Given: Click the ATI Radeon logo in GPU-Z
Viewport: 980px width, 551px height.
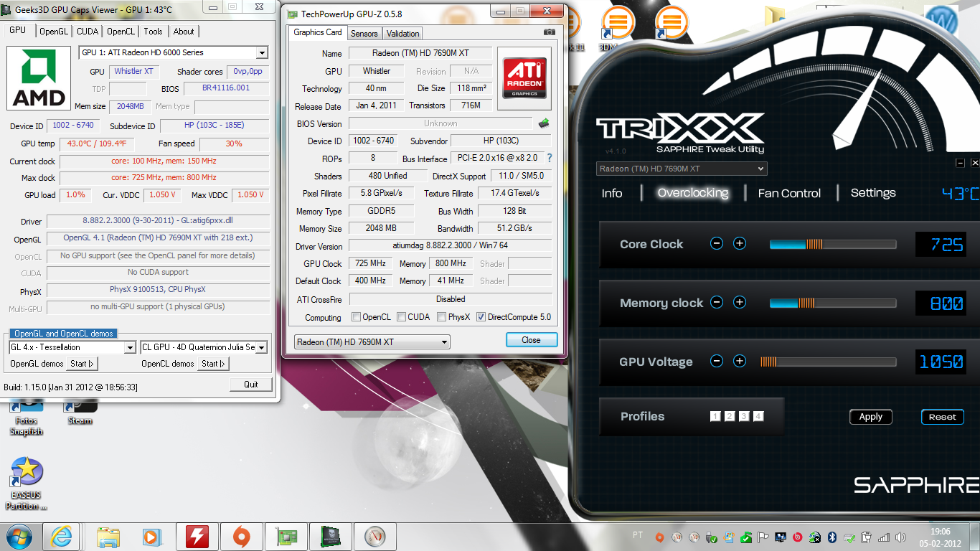Looking at the screenshot, I should click(x=524, y=78).
